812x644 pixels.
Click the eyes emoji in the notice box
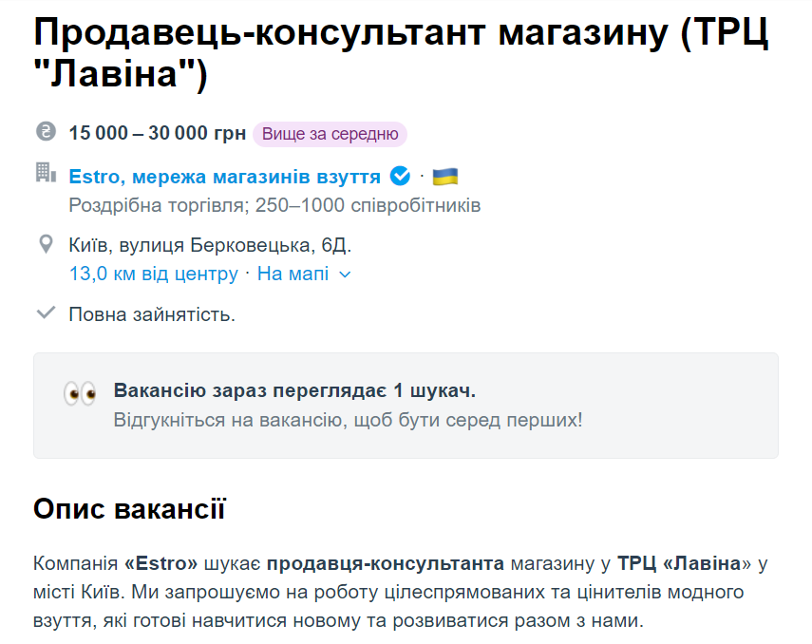80,394
